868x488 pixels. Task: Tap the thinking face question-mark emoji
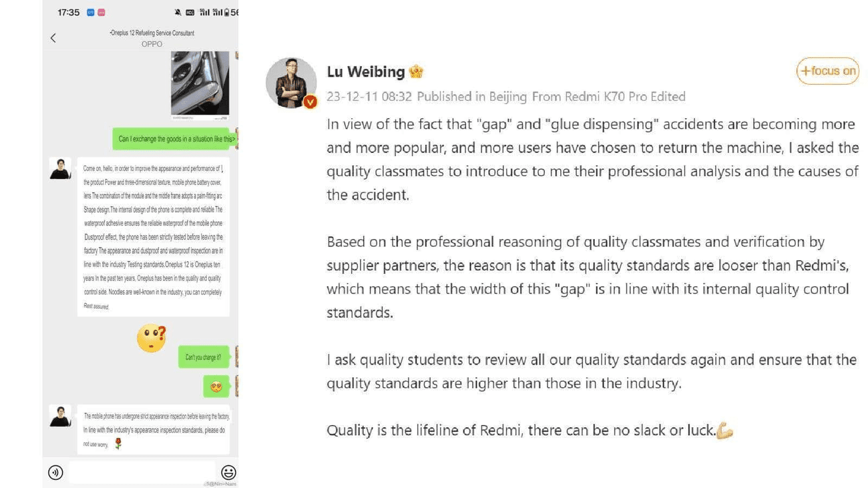[152, 338]
